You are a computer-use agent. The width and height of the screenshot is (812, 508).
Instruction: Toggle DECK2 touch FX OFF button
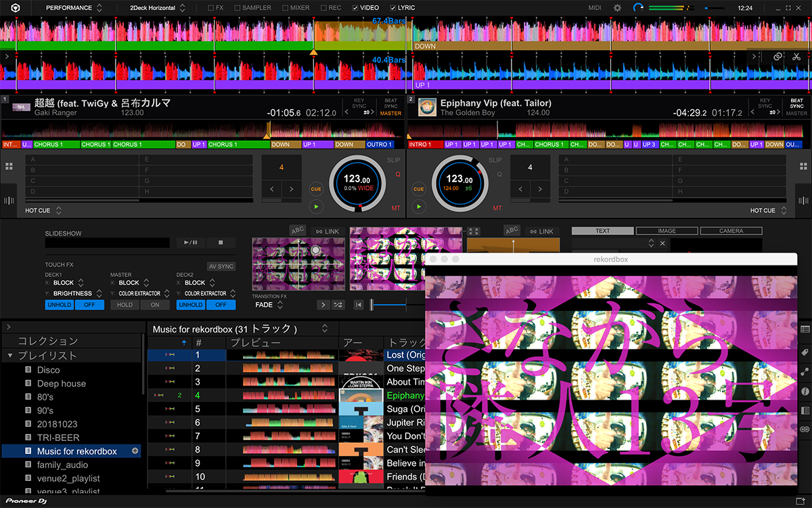point(221,305)
